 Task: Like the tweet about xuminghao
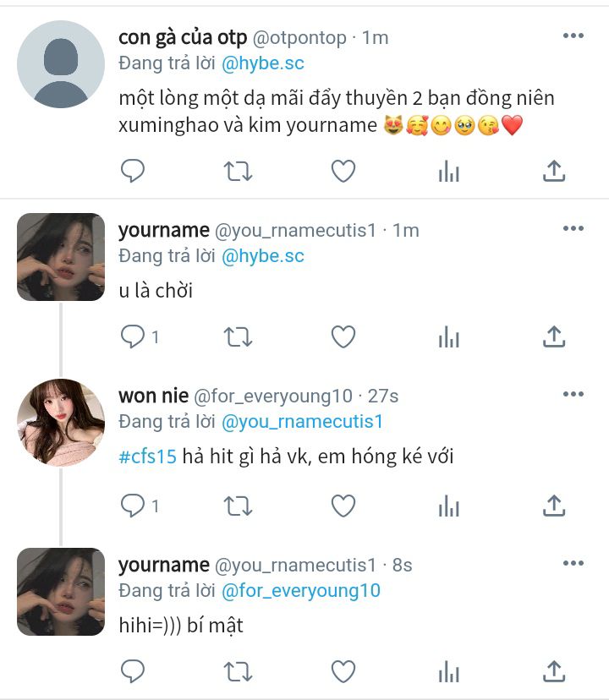343,171
